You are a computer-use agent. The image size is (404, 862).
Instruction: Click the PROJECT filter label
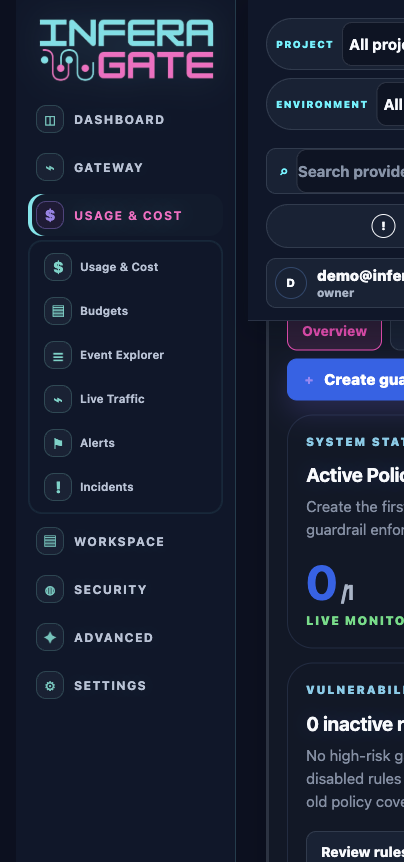305,45
